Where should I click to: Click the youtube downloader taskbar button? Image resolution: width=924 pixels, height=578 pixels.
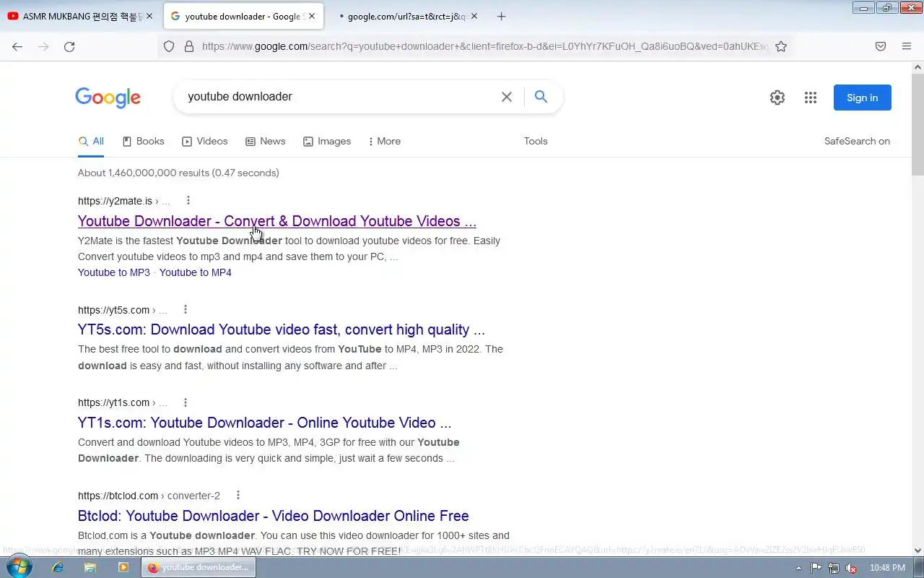(x=199, y=567)
